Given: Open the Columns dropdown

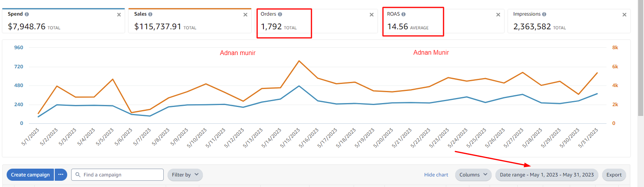Looking at the screenshot, I should tap(473, 175).
